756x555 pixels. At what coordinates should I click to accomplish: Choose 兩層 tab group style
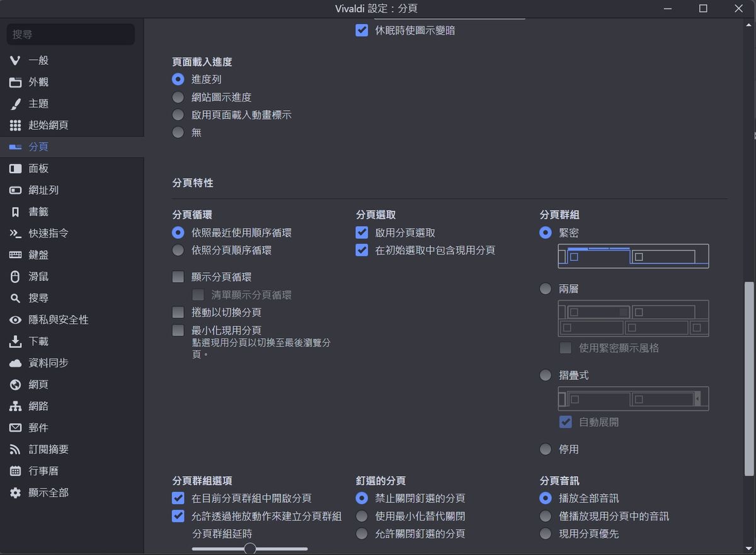click(x=546, y=289)
